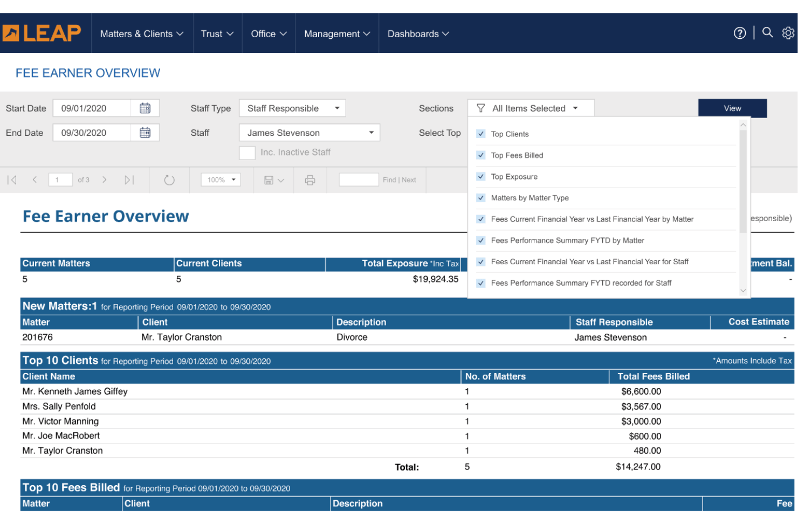This screenshot has height=532, width=798.
Task: Click the $19,924.35 total exposure value
Action: tap(436, 279)
